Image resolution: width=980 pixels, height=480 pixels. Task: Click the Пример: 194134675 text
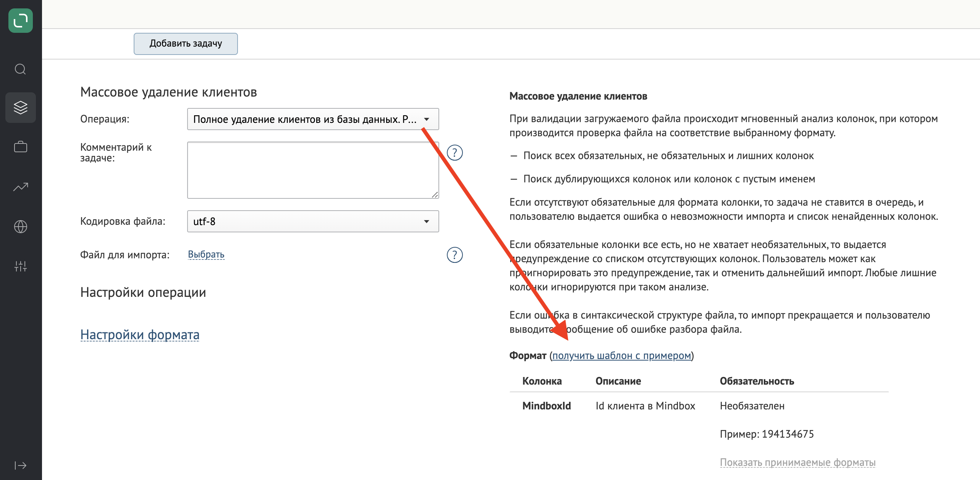click(x=767, y=434)
